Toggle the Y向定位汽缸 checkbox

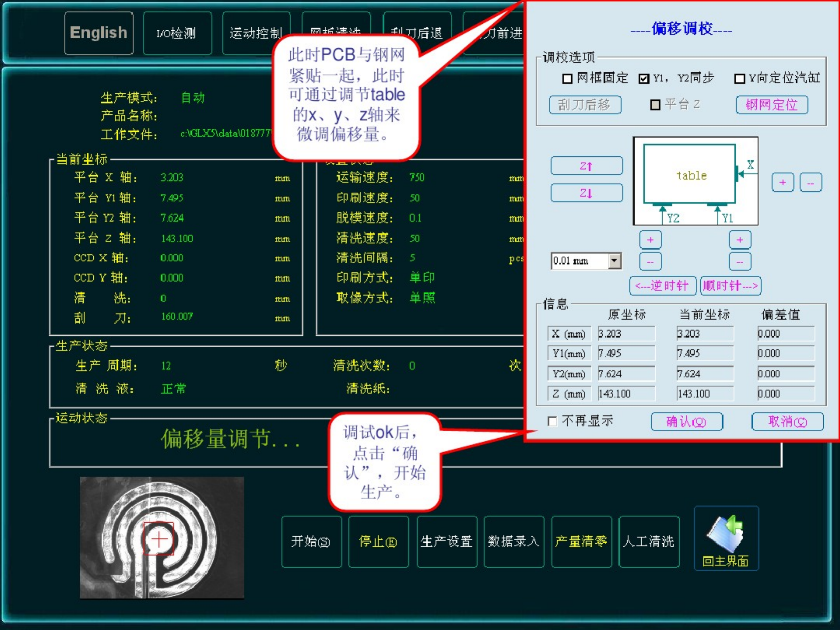click(x=739, y=79)
